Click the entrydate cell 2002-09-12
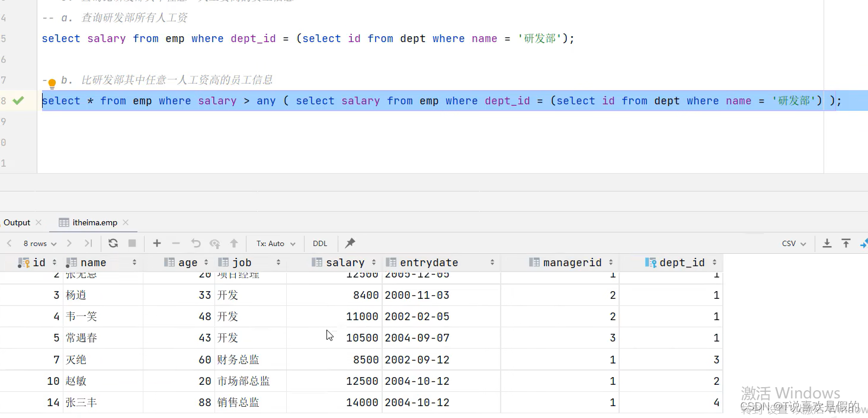The width and height of the screenshot is (868, 418). (x=441, y=359)
